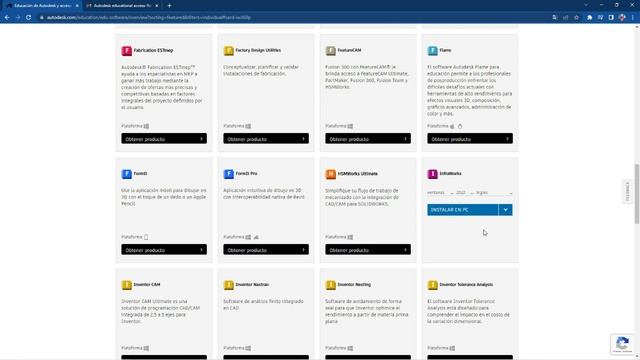The width and height of the screenshot is (640, 360).
Task: Open the Feedback side tab
Action: [628, 191]
